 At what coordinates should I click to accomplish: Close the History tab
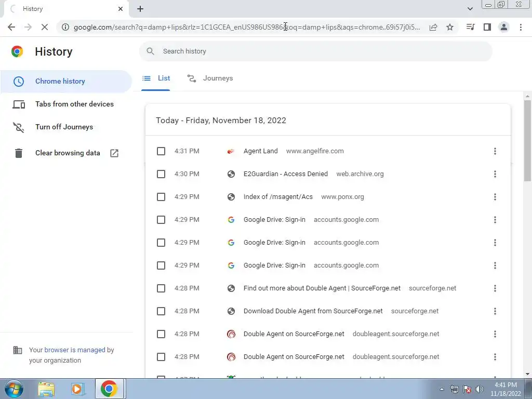pyautogui.click(x=121, y=9)
